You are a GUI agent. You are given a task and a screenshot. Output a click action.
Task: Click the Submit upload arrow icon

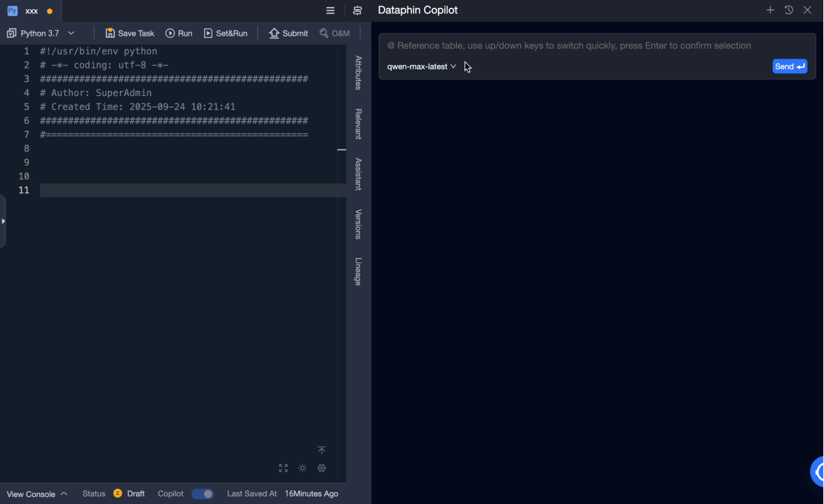point(274,33)
